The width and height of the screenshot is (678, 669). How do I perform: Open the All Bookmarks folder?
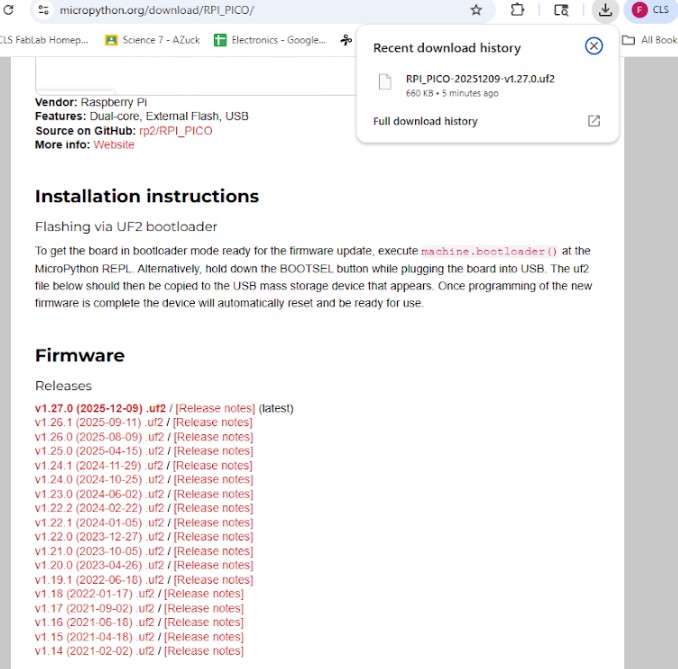649,40
